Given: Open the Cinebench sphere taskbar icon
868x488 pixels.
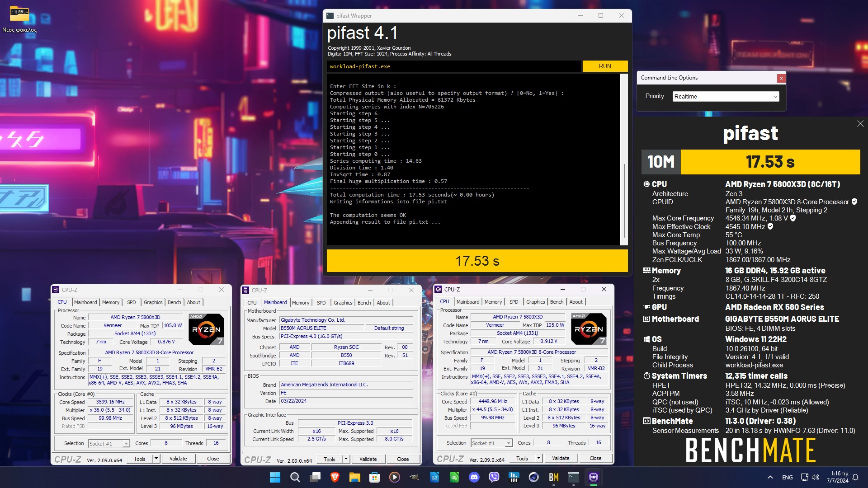Looking at the screenshot, I should [533, 477].
